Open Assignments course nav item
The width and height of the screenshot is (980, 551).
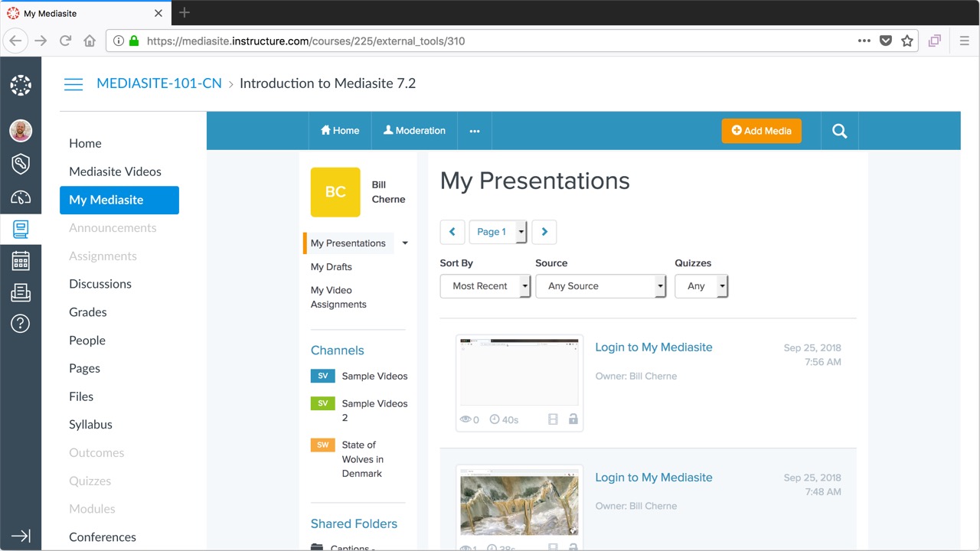pyautogui.click(x=103, y=256)
